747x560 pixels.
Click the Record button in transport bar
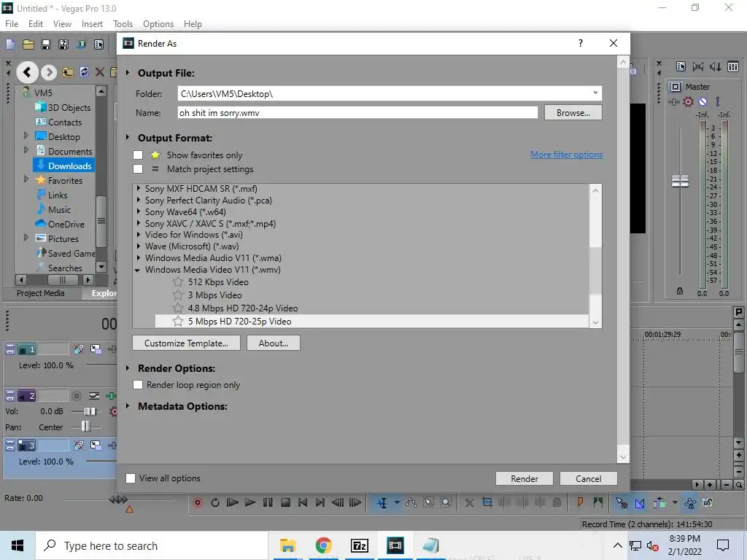198,502
